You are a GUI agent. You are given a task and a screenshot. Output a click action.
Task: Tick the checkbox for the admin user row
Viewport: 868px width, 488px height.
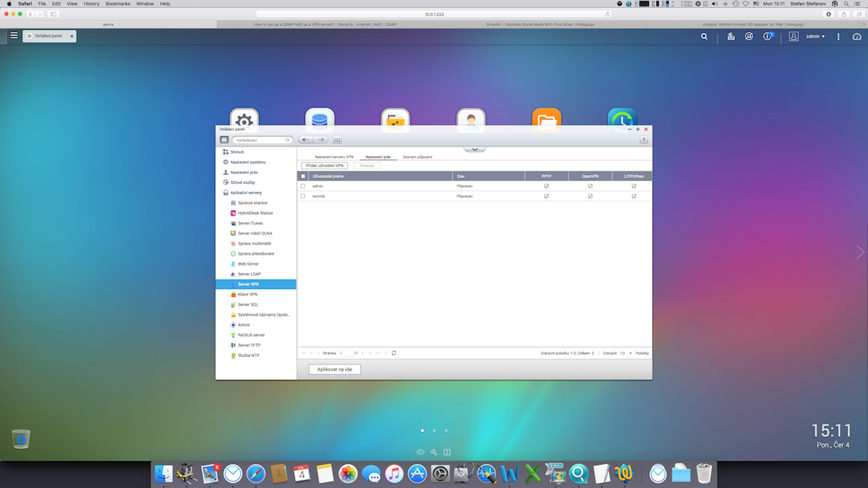click(x=303, y=186)
